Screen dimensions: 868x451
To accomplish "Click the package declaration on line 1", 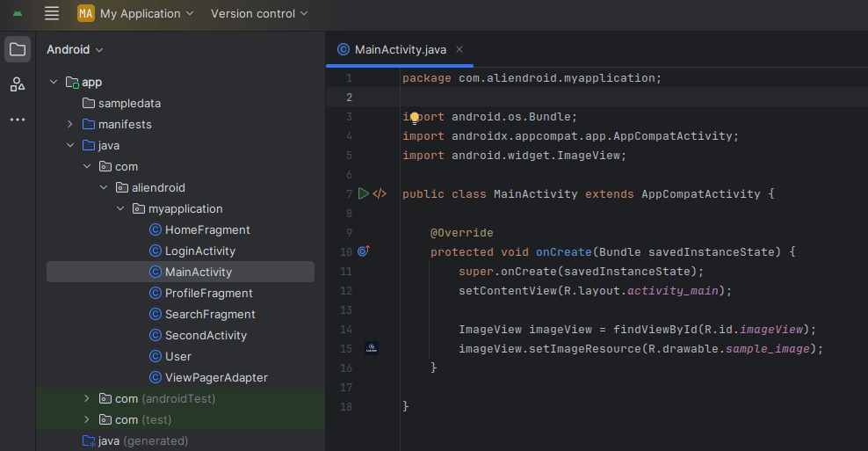I will point(532,78).
